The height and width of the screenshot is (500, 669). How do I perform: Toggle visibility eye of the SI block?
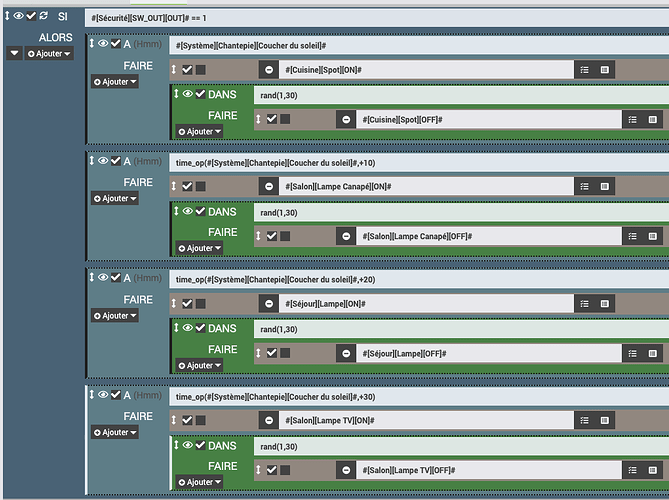[18, 16]
